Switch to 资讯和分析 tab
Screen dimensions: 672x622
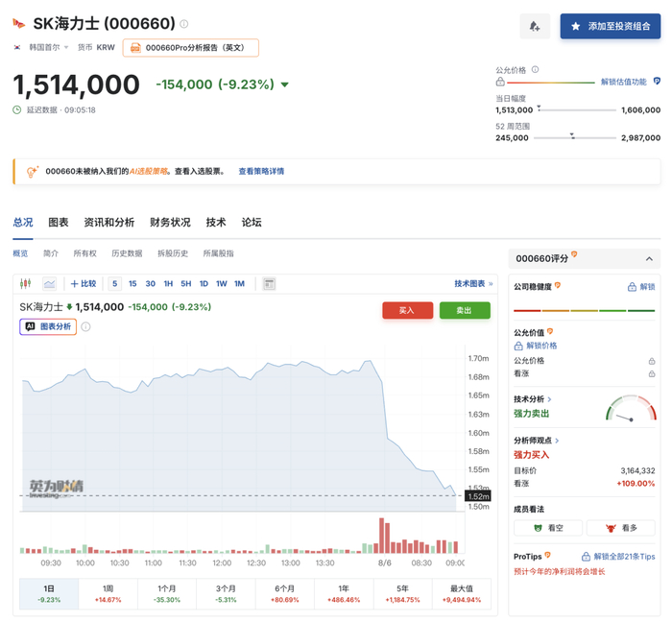point(108,223)
